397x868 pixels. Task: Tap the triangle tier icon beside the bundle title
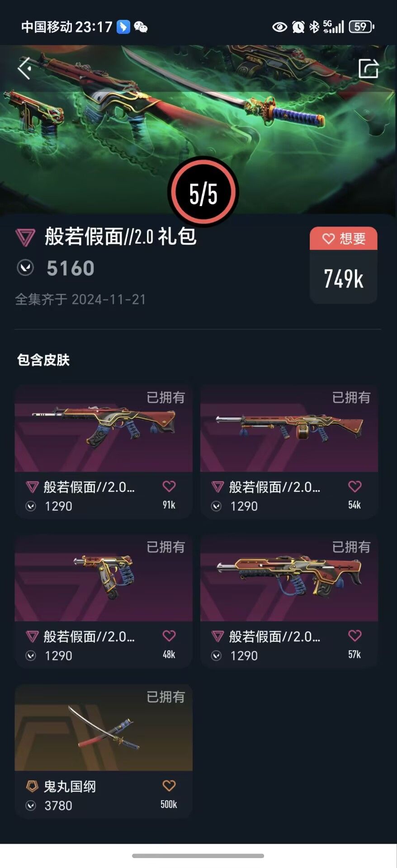(x=25, y=237)
